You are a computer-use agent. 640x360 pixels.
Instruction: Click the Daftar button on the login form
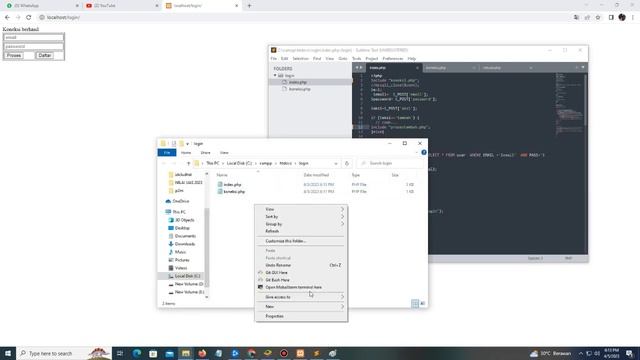(x=44, y=56)
